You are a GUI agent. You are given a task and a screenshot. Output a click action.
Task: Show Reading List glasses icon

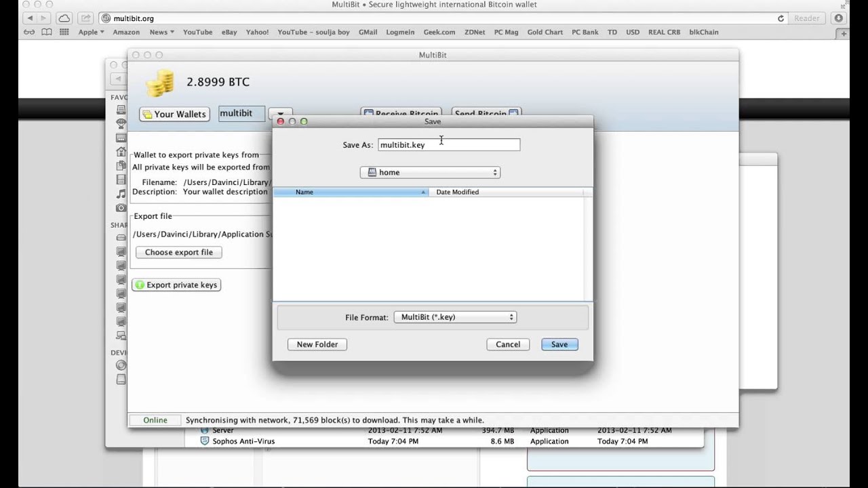click(29, 32)
